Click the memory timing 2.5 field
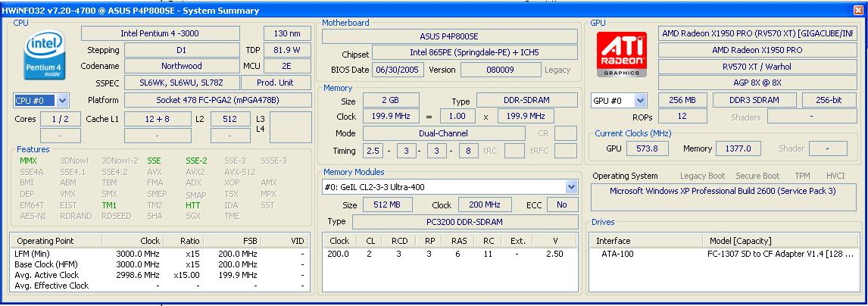The height and width of the screenshot is (306, 868). 373,151
